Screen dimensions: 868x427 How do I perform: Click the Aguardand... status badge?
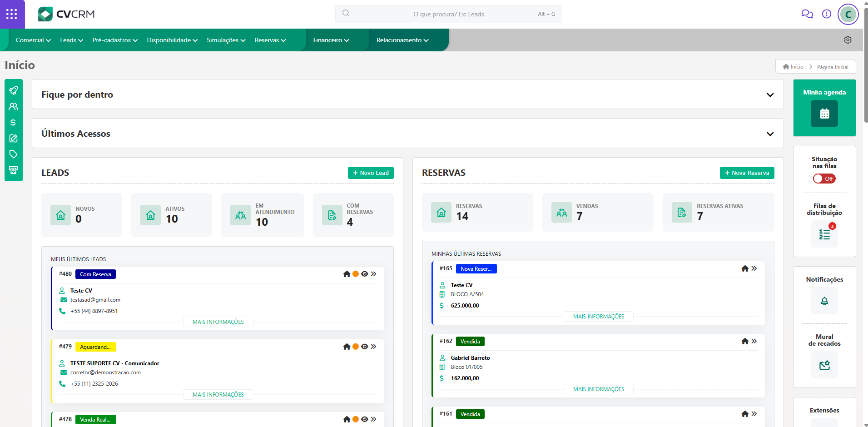pos(95,347)
